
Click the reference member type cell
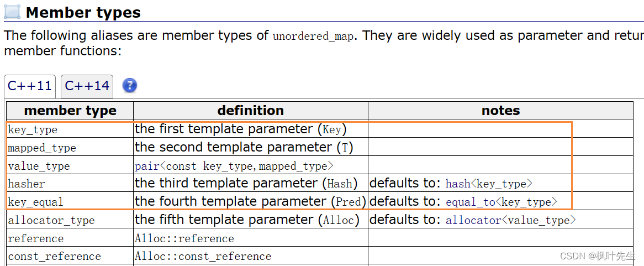click(70, 238)
